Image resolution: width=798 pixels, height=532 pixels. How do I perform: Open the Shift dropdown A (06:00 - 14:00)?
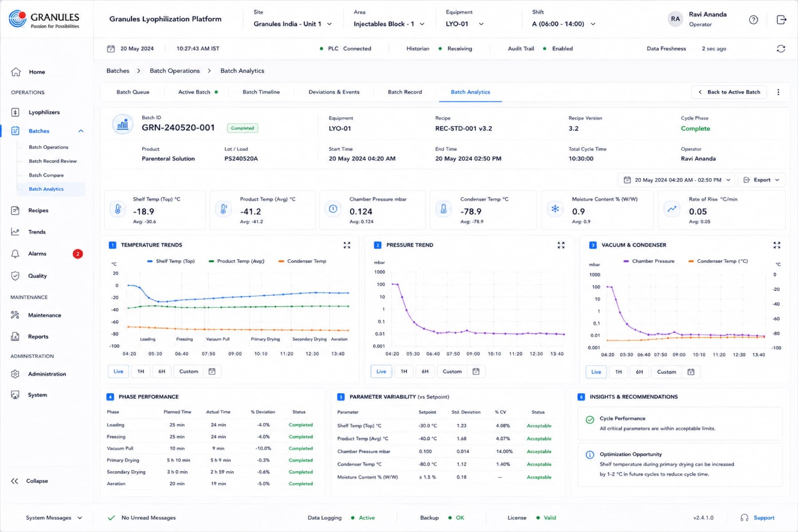coord(563,24)
